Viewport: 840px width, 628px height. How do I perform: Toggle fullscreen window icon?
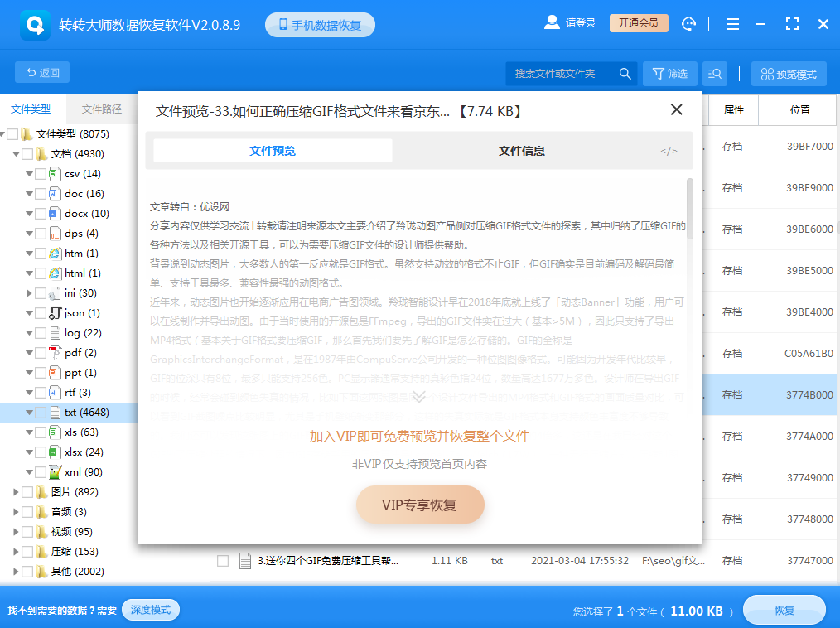(792, 23)
